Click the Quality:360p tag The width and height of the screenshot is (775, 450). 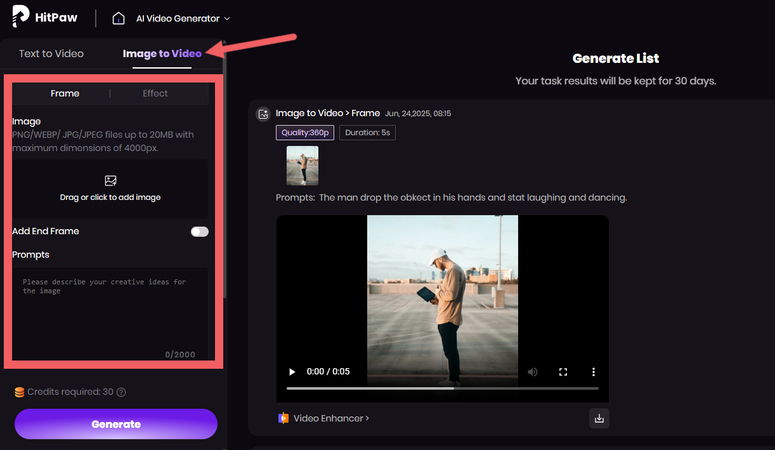click(305, 133)
